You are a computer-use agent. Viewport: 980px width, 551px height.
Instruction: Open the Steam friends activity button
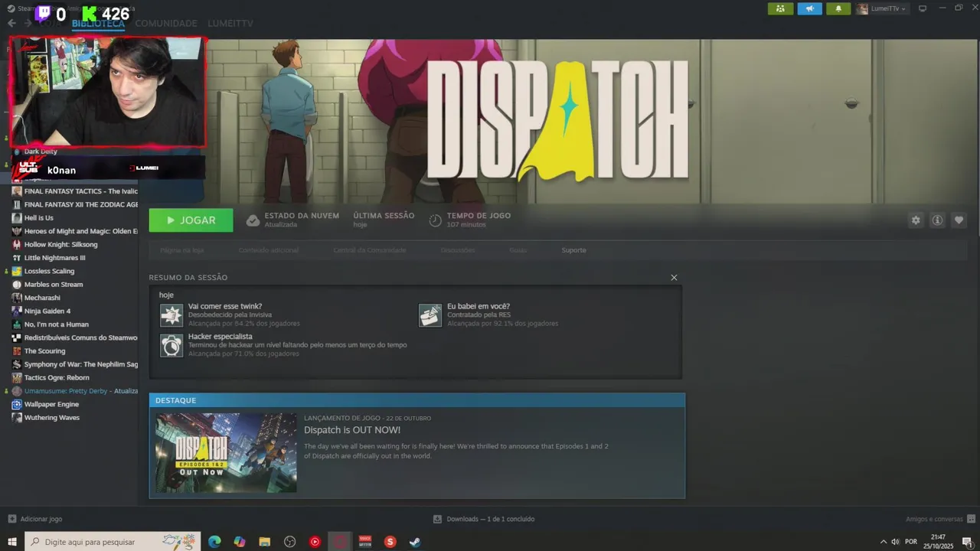[x=780, y=8]
